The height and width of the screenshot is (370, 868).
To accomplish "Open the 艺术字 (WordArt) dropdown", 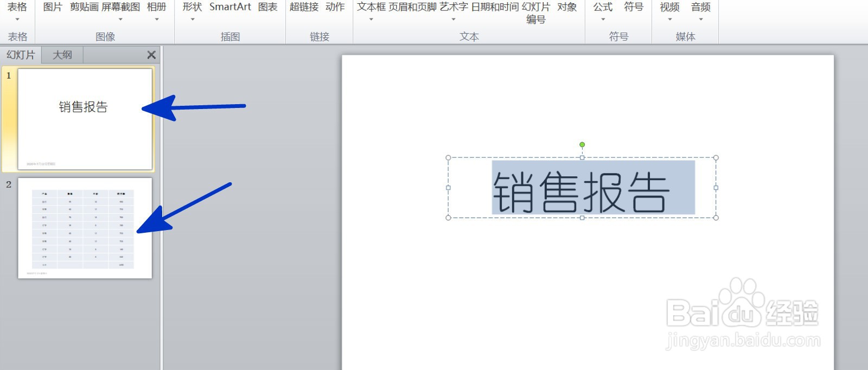I will [454, 12].
